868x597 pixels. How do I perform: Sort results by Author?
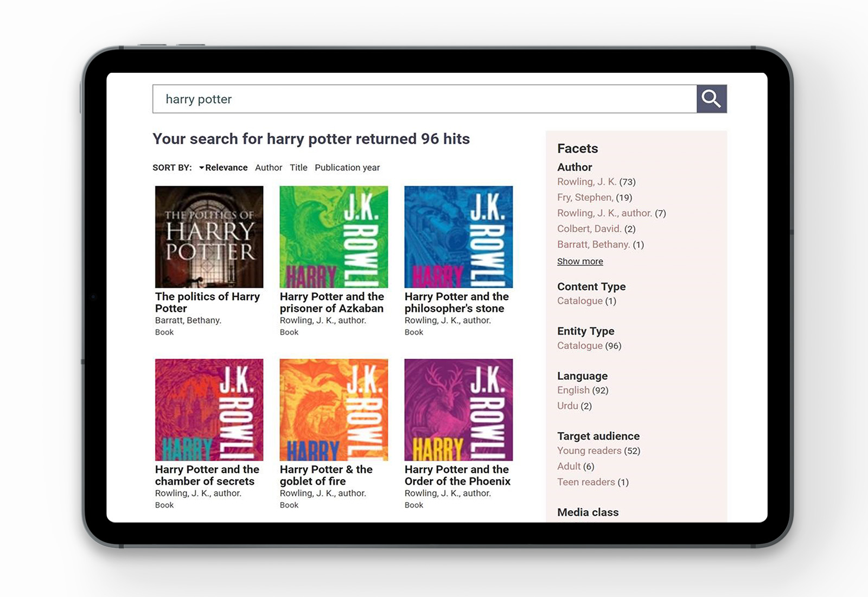[x=269, y=168]
